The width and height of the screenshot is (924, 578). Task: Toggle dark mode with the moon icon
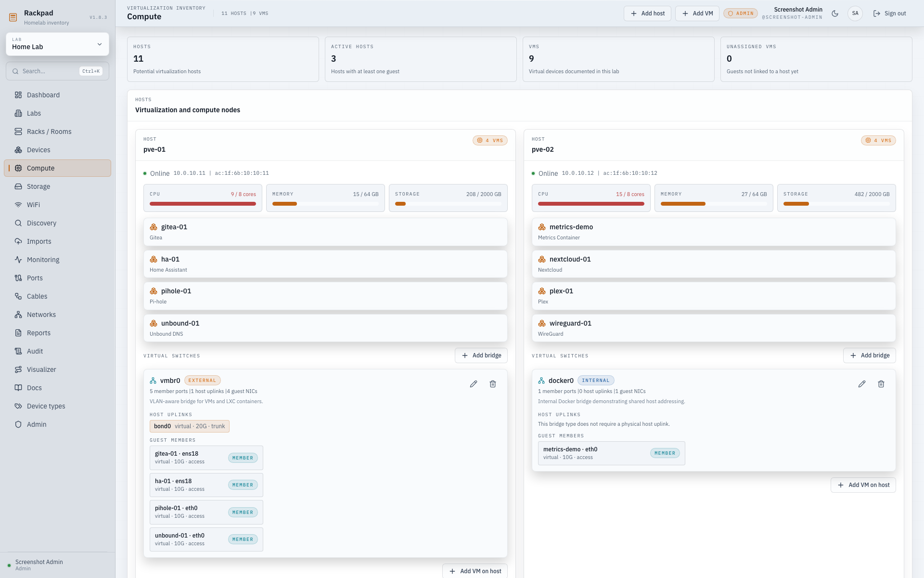pyautogui.click(x=835, y=13)
